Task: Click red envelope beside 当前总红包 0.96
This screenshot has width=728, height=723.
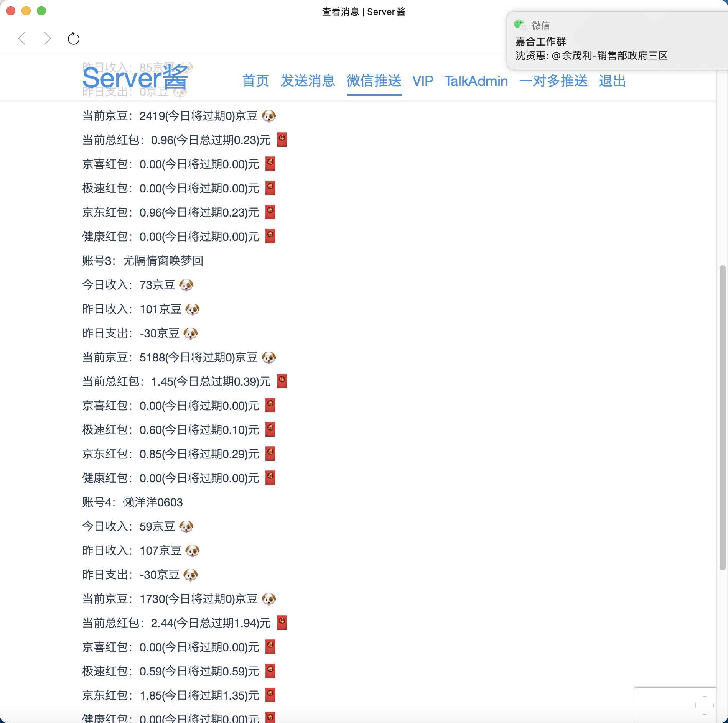Action: [282, 140]
